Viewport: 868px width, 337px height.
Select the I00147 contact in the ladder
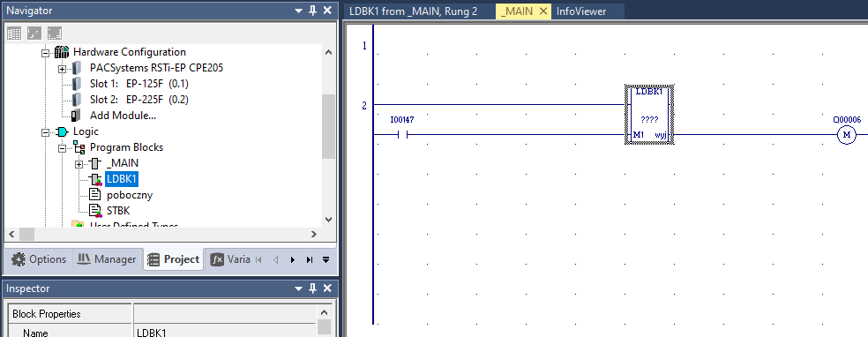point(402,134)
